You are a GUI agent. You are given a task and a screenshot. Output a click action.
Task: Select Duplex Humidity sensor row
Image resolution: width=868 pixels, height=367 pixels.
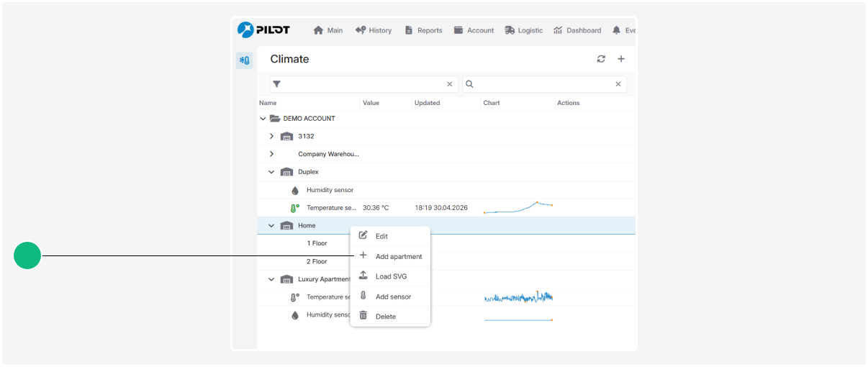(446, 190)
